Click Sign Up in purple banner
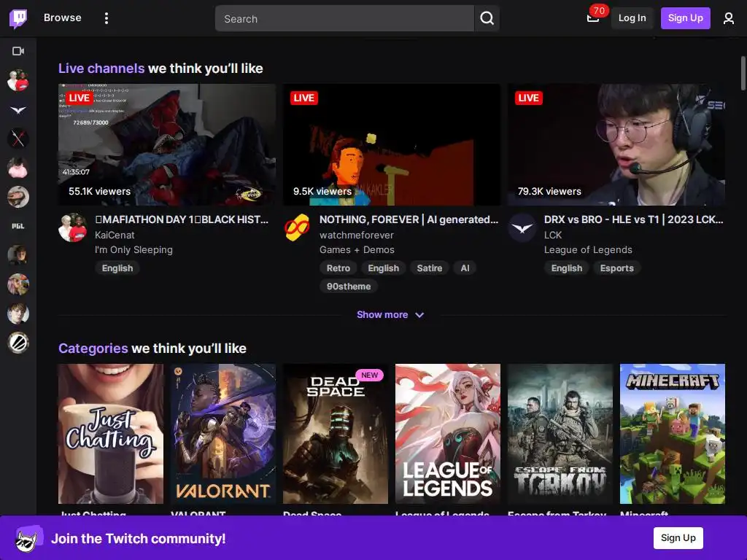The image size is (747, 560). pyautogui.click(x=678, y=537)
